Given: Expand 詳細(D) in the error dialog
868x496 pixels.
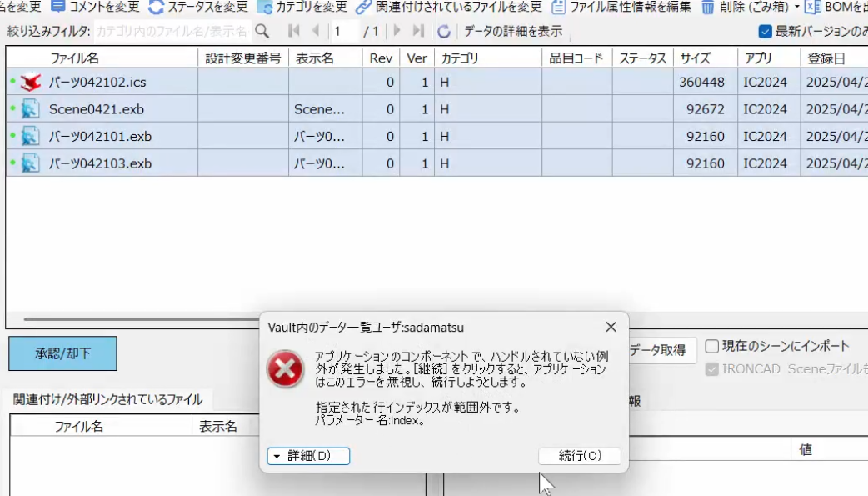Looking at the screenshot, I should pyautogui.click(x=308, y=456).
